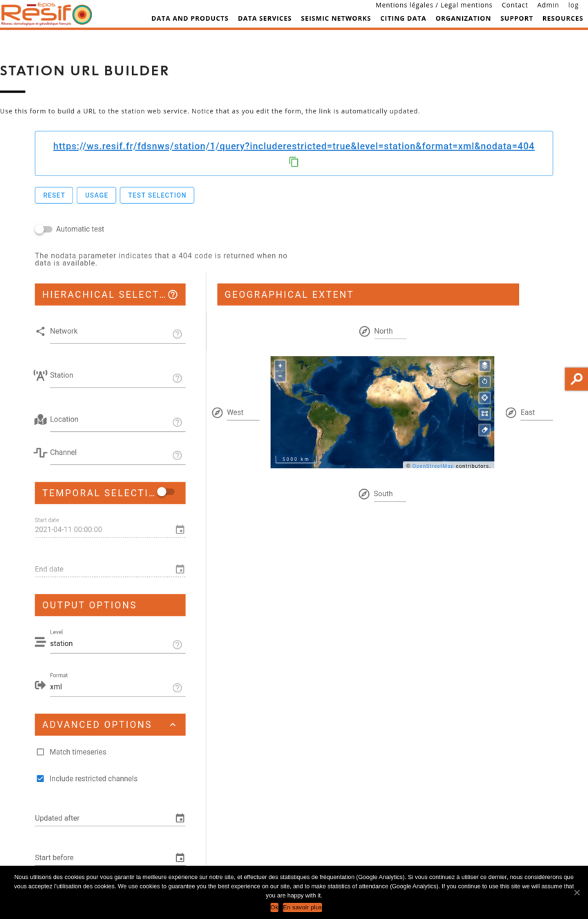The width and height of the screenshot is (588, 919).
Task: Click the Location input field
Action: pos(111,421)
